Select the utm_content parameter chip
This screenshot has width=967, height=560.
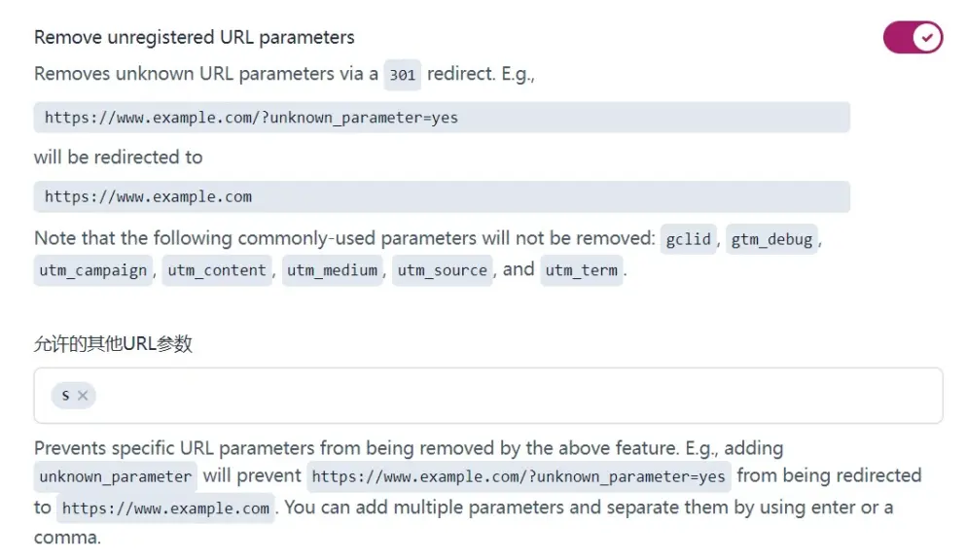tap(217, 270)
